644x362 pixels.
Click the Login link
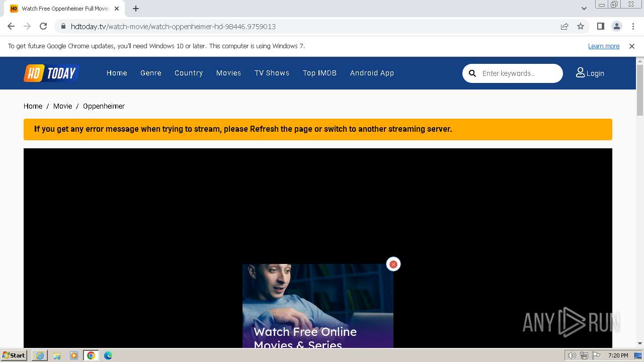(590, 73)
